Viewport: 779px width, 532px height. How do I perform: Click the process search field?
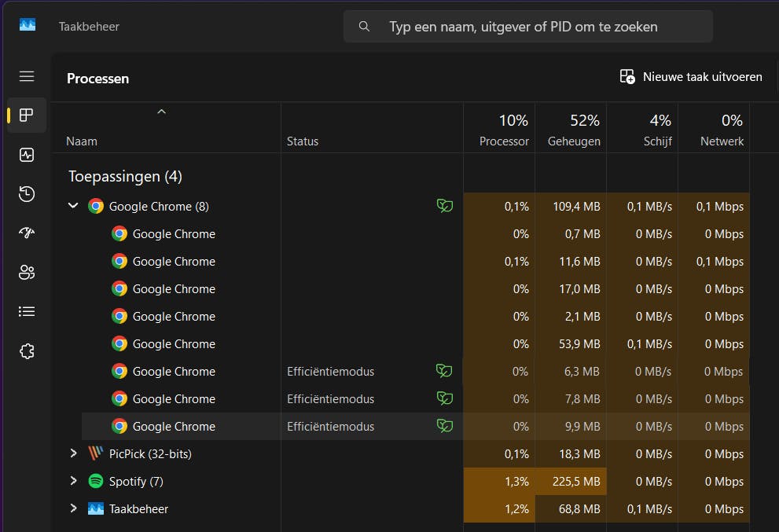coord(527,27)
